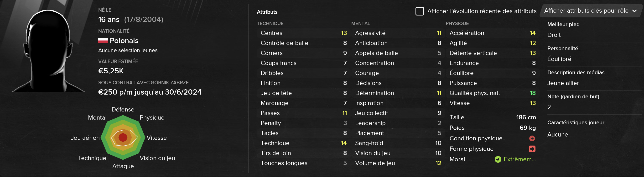Screen dimensions: 644x177
Task: Click the Górnik Zabrze contract heading
Action: [x=143, y=83]
